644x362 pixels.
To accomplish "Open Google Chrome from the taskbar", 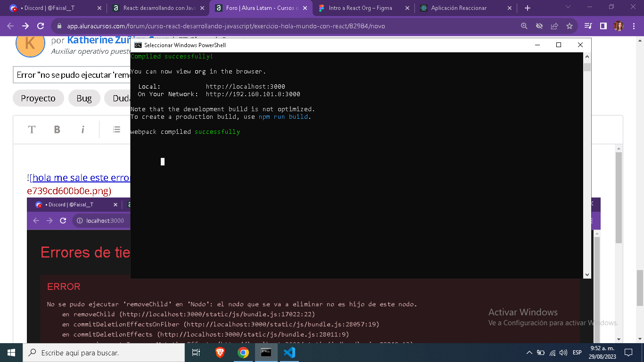I will click(243, 353).
